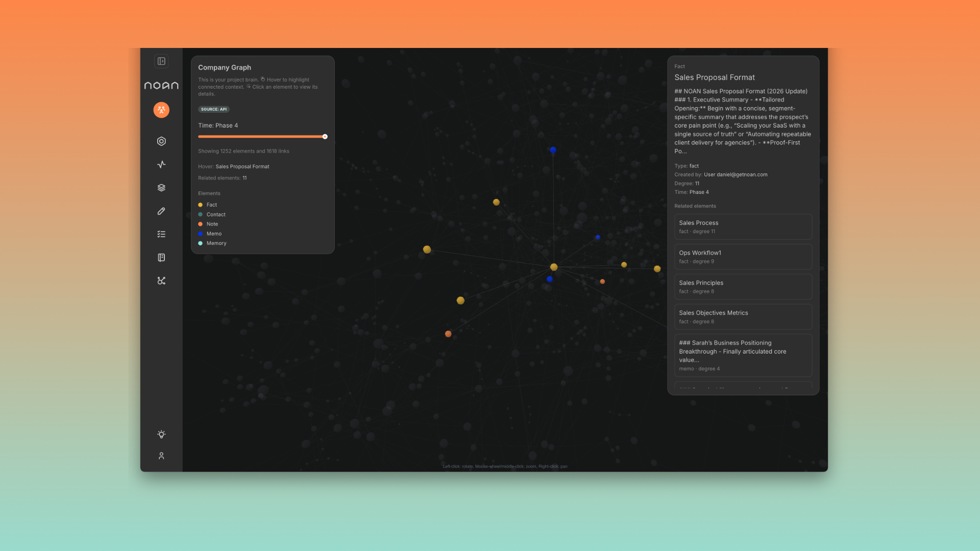Open the activity pulse icon
The image size is (980, 551).
(x=161, y=164)
